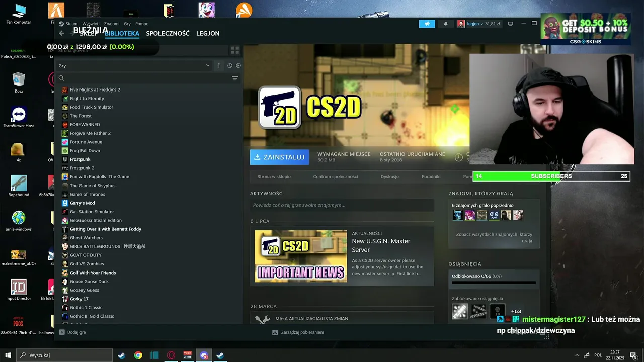Viewport: 644px width, 362px height.
Task: Show ready-to-play games filter icon
Action: pos(238,66)
